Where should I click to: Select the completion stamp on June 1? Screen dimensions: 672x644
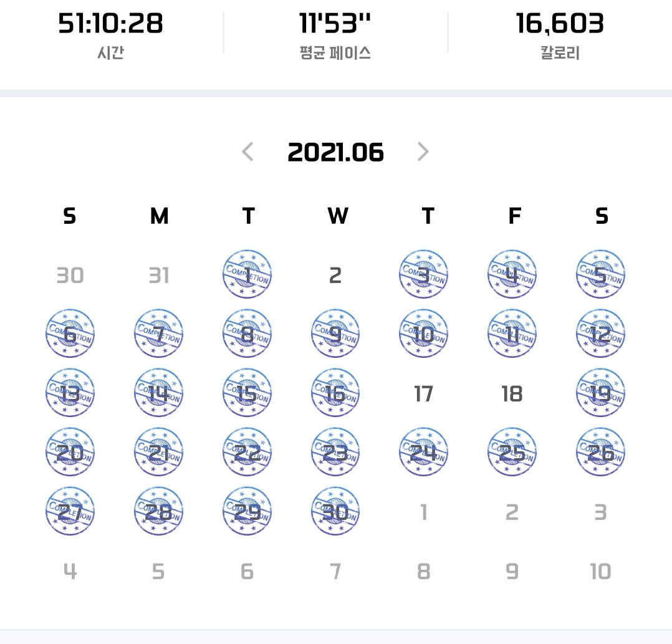click(247, 273)
